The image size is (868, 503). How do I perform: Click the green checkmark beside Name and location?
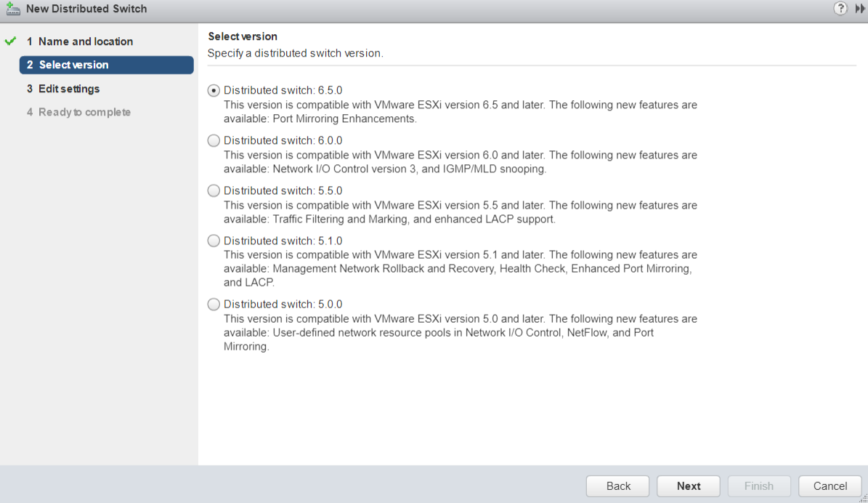tap(10, 41)
